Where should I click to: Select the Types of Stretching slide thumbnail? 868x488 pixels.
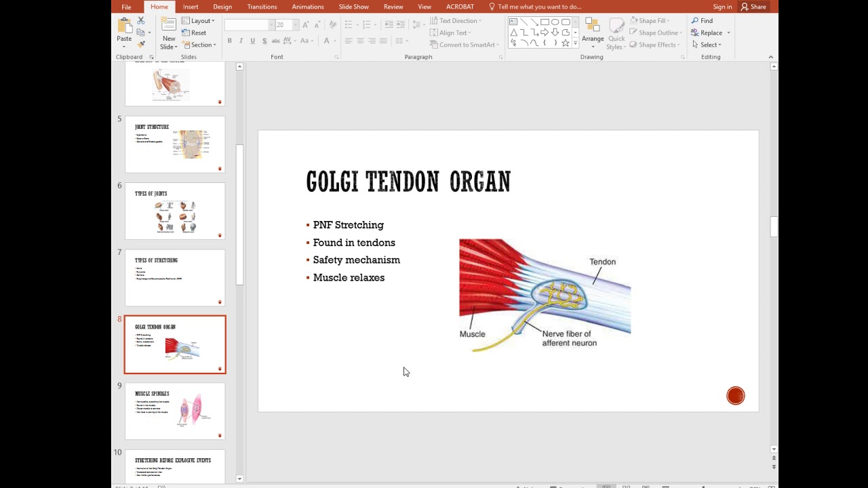[x=175, y=278]
